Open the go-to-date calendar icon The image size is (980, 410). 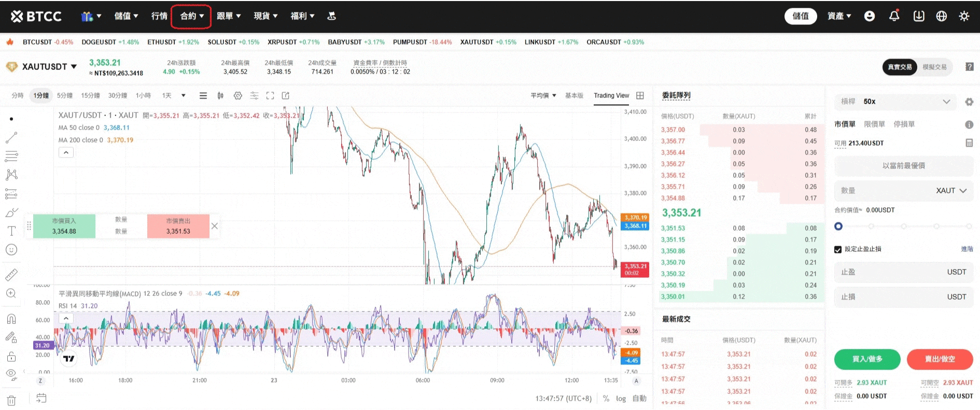tap(41, 398)
